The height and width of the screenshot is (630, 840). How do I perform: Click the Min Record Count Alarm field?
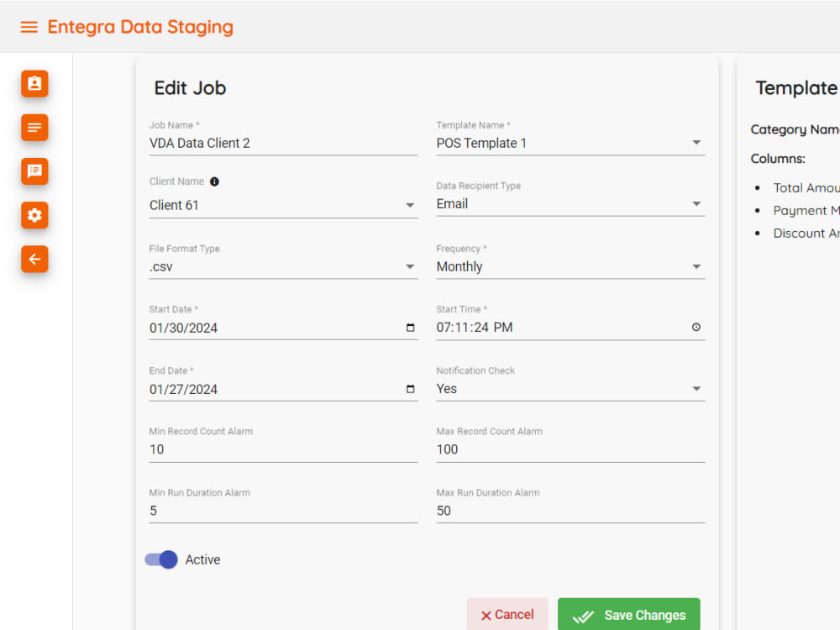[x=283, y=449]
